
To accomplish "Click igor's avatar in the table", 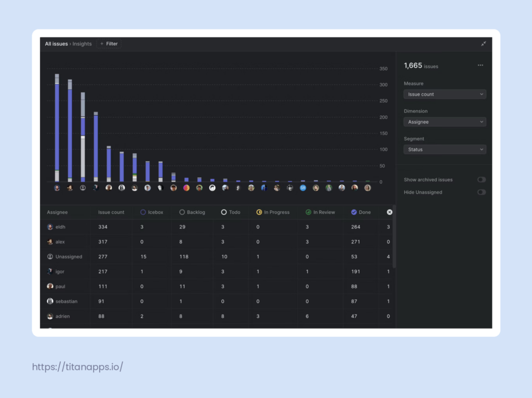I will [x=50, y=271].
